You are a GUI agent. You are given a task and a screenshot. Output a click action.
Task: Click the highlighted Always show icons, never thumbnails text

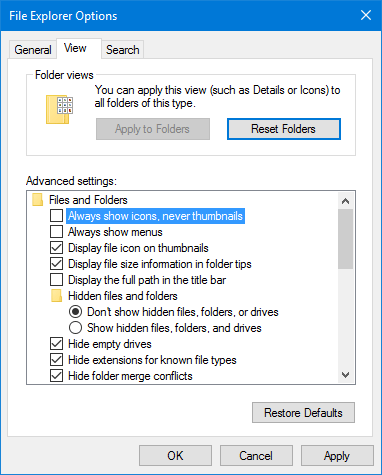coord(155,216)
